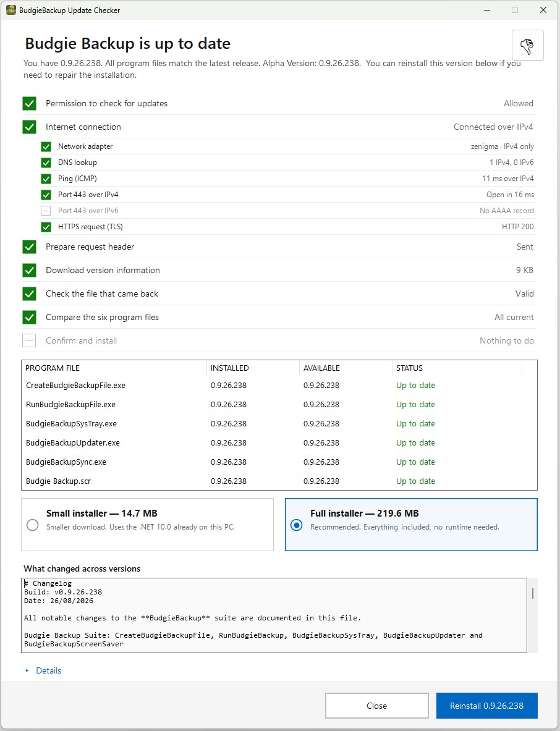Click the Close button
Screen dimensions: 560x731
[x=377, y=706]
